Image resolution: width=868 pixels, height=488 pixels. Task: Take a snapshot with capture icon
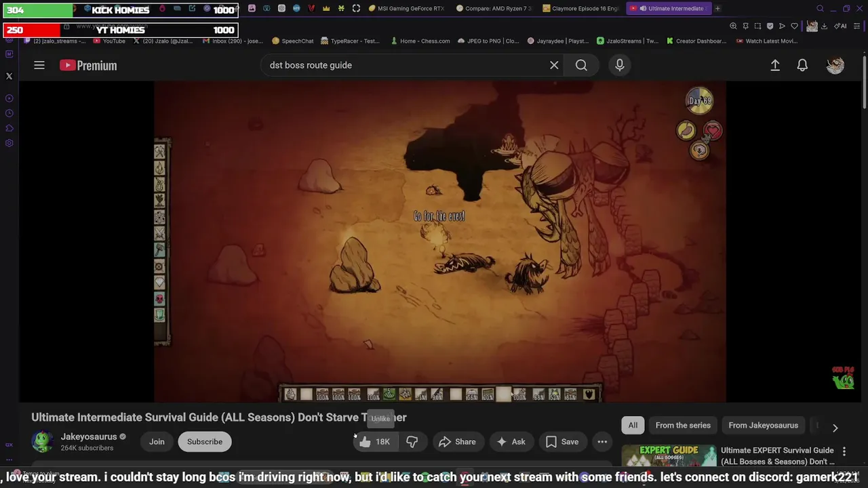757,26
